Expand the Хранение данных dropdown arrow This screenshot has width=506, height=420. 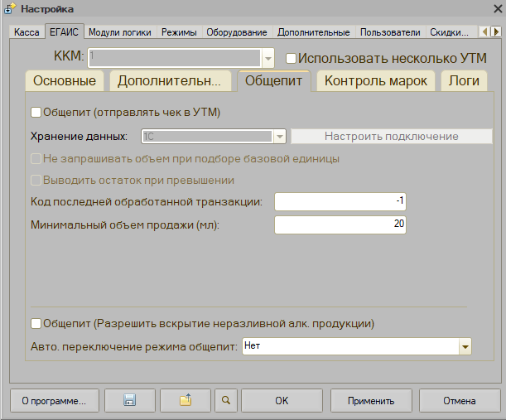[x=279, y=136]
